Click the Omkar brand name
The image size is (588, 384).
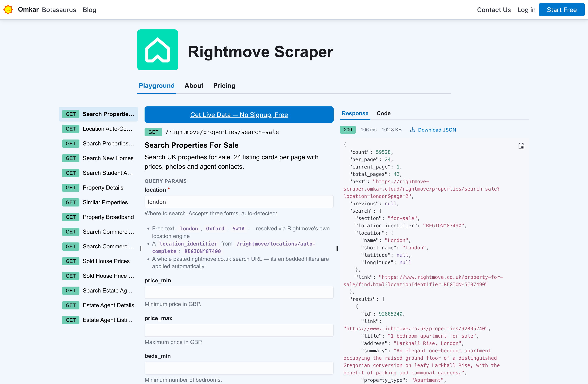28,9
